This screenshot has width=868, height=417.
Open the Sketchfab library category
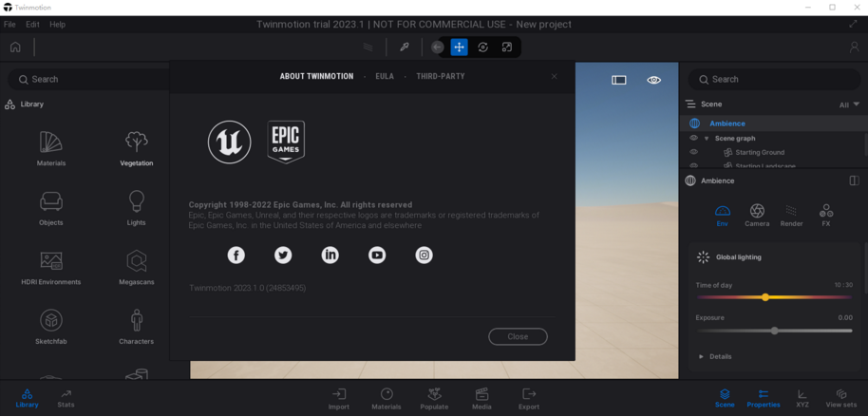(x=51, y=327)
